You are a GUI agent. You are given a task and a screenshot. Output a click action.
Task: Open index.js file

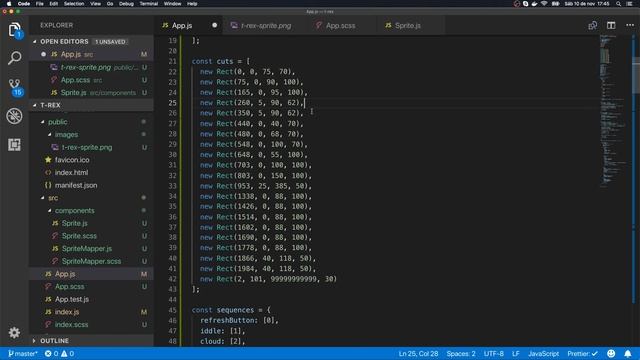pyautogui.click(x=91, y=312)
